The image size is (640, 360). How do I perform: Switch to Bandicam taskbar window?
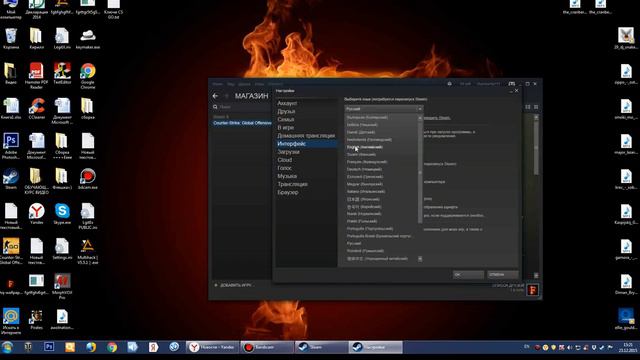point(267,347)
